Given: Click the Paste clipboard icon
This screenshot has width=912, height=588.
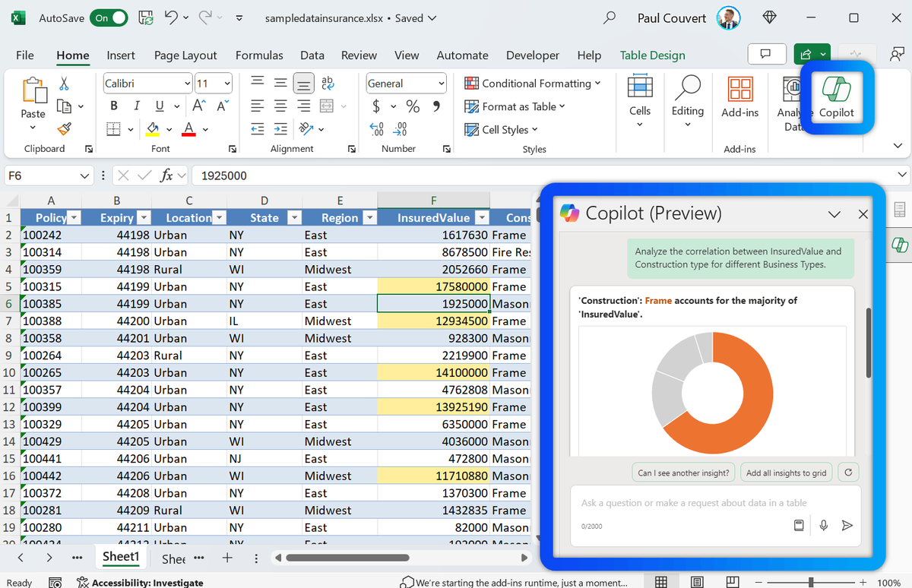Looking at the screenshot, I should click(33, 90).
